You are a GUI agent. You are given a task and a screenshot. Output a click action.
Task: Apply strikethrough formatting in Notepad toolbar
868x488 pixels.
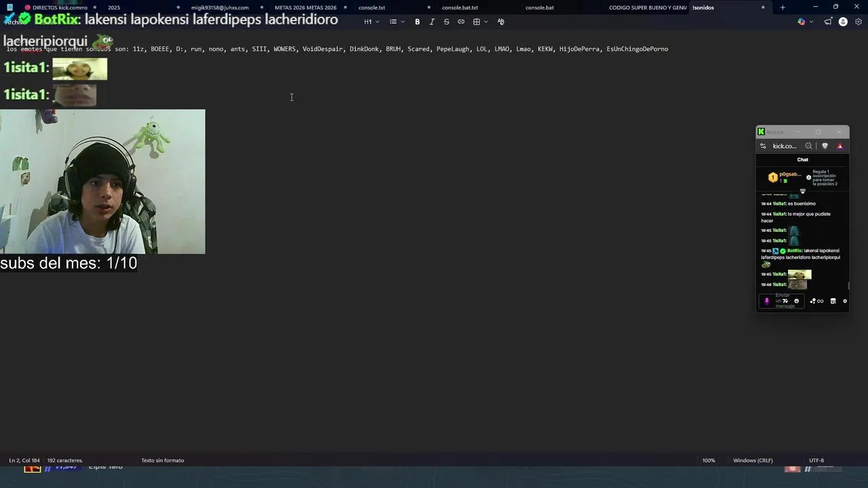pyautogui.click(x=446, y=22)
